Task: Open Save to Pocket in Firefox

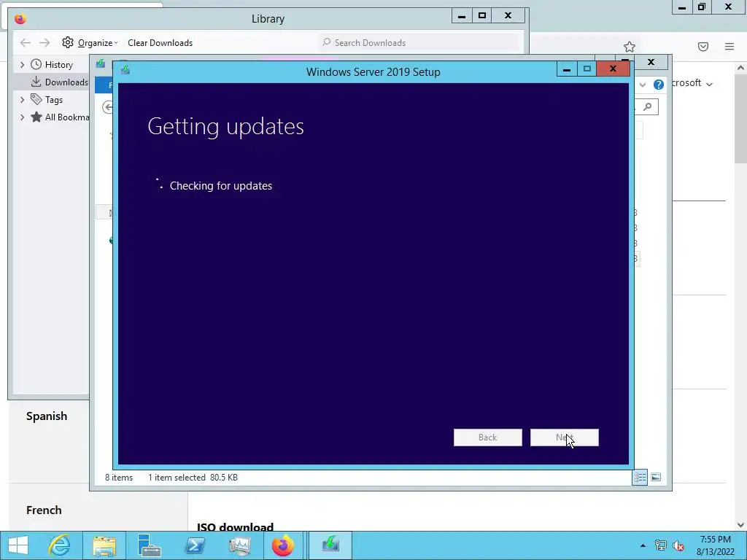Action: click(703, 46)
